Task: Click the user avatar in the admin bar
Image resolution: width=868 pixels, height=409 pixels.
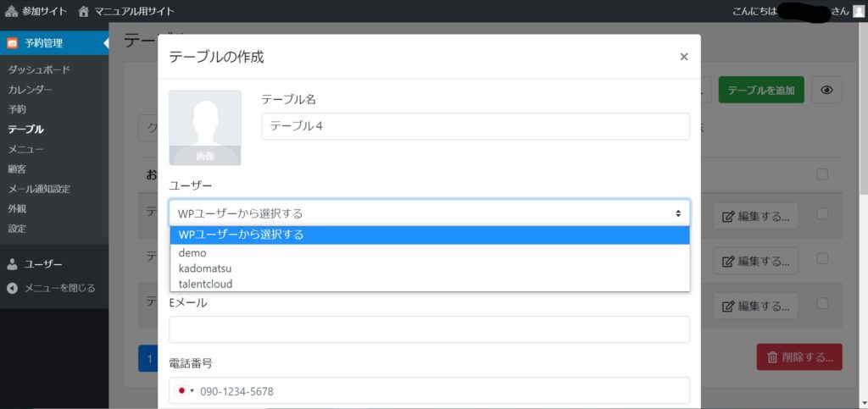Action: coord(859,11)
